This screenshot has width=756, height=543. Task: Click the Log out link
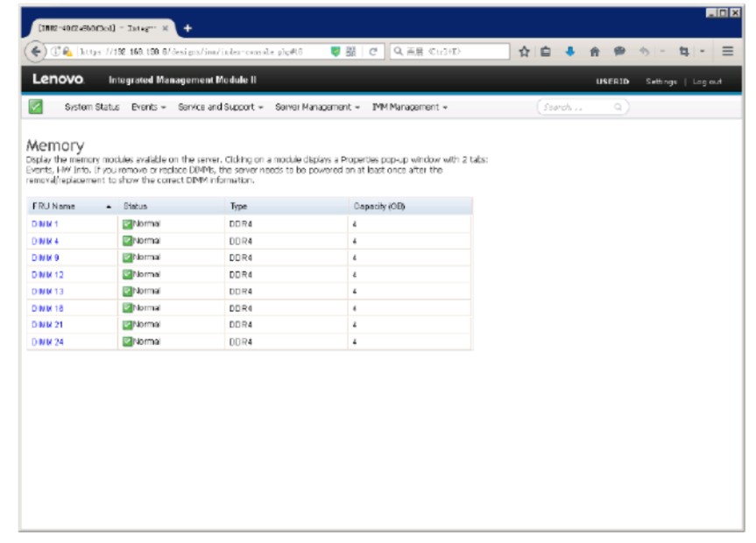(x=707, y=81)
